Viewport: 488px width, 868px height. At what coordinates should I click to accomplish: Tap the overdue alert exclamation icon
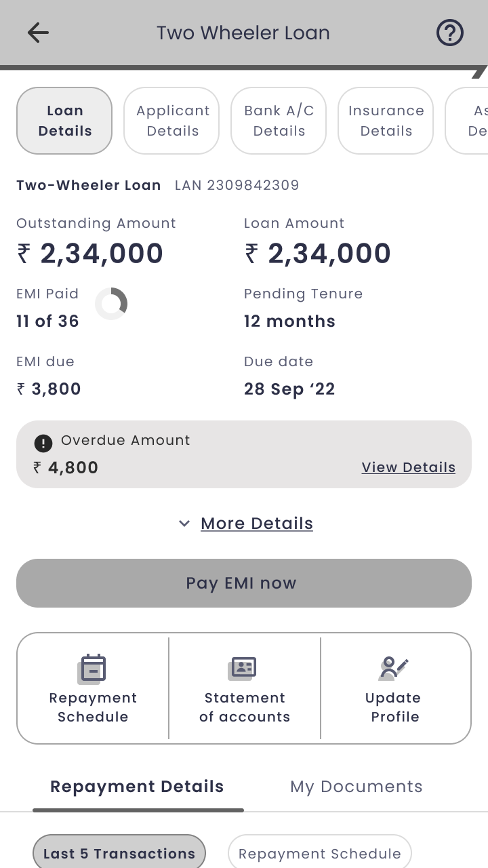pos(43,443)
